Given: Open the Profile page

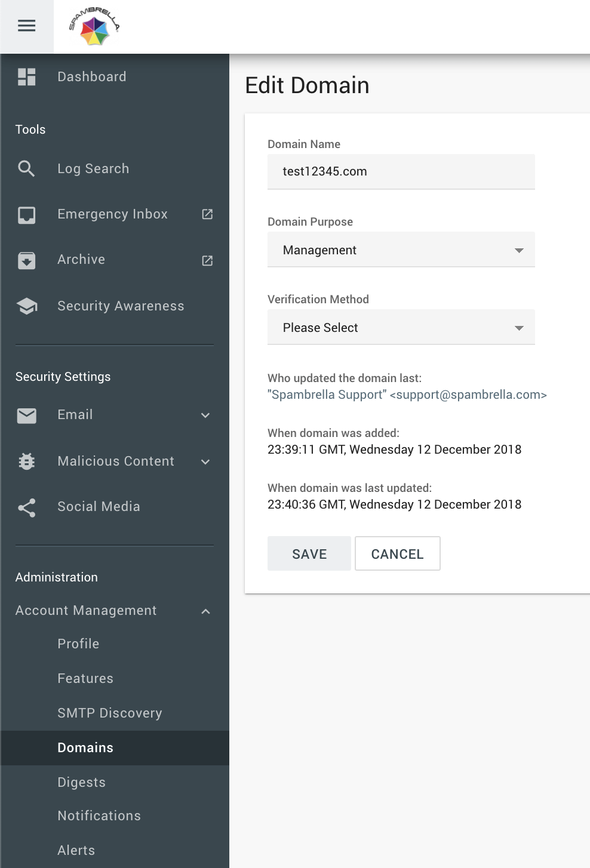Looking at the screenshot, I should (x=78, y=644).
